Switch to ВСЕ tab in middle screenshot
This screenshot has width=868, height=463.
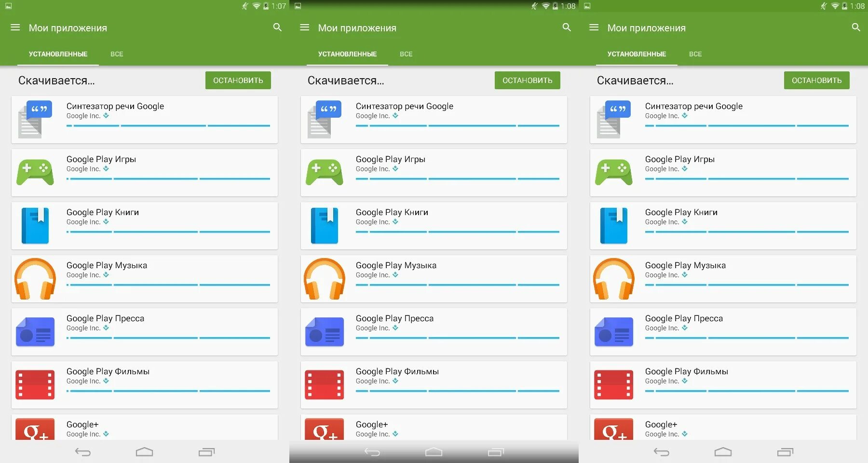click(x=406, y=54)
